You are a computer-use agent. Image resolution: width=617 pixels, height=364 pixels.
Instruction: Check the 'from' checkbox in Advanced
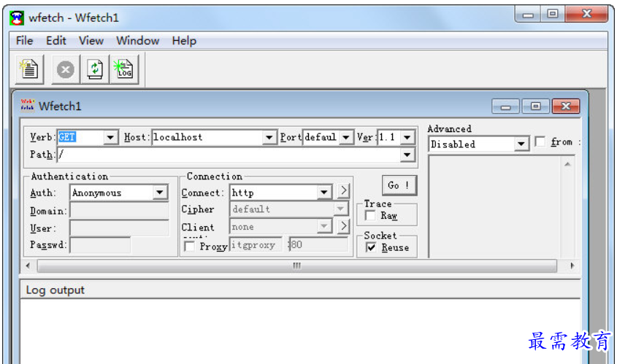(540, 142)
